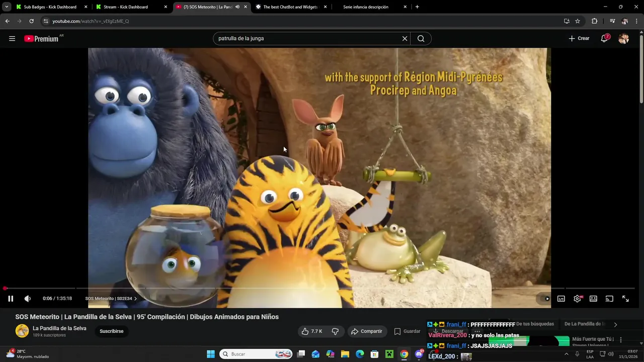
Task: View site information icon in address bar
Action: pyautogui.click(x=46, y=21)
